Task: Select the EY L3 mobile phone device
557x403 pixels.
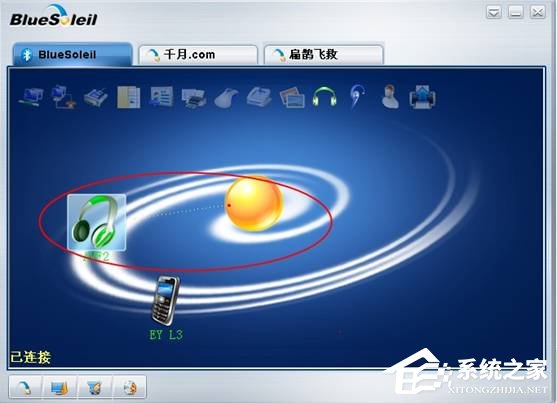Action: click(x=165, y=300)
